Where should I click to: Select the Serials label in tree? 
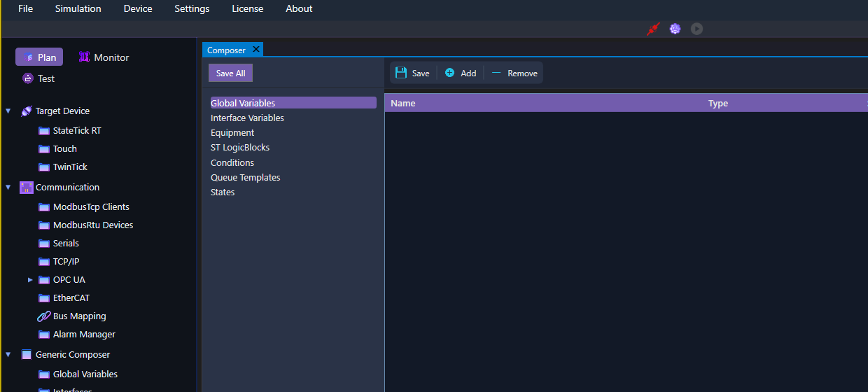tap(66, 243)
